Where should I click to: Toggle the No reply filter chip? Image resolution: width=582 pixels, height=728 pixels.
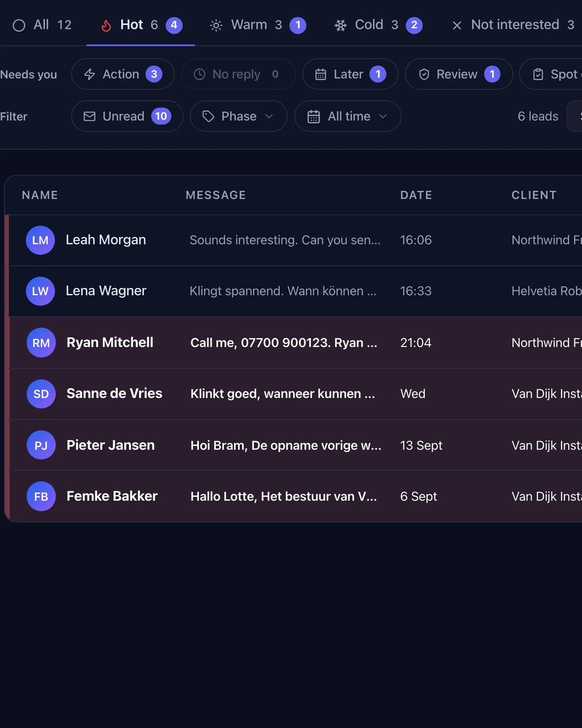coord(238,74)
